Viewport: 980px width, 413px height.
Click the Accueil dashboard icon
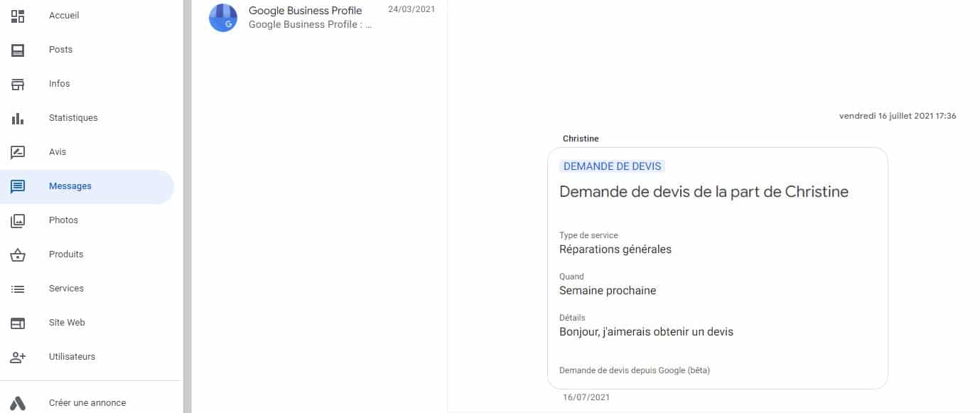[18, 16]
